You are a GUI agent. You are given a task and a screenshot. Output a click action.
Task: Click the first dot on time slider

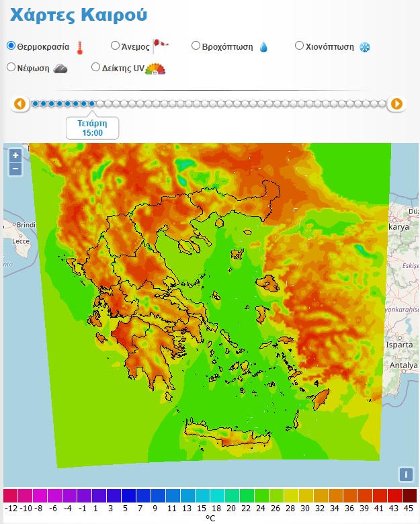coord(36,103)
